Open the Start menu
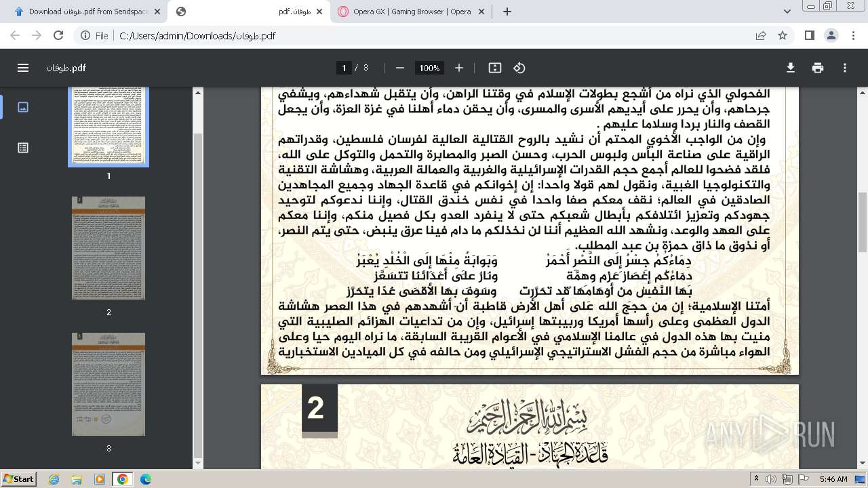Screen dimensions: 868x488 coord(19,479)
